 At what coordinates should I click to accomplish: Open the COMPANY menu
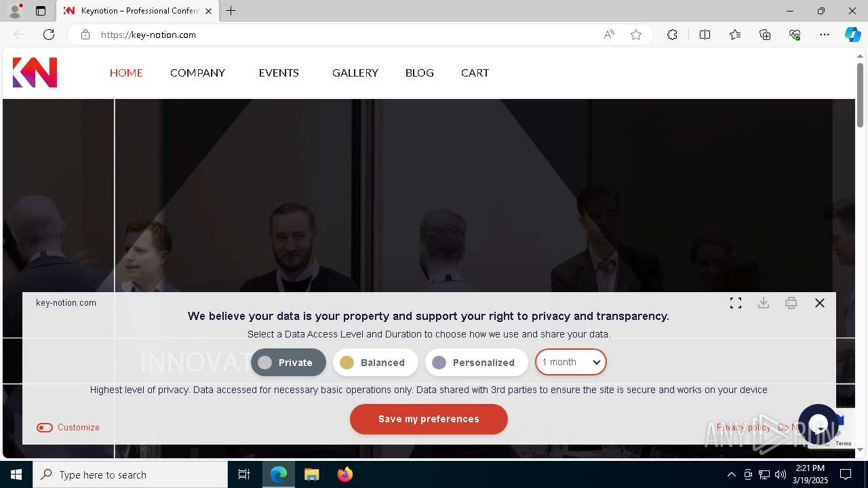pos(197,73)
